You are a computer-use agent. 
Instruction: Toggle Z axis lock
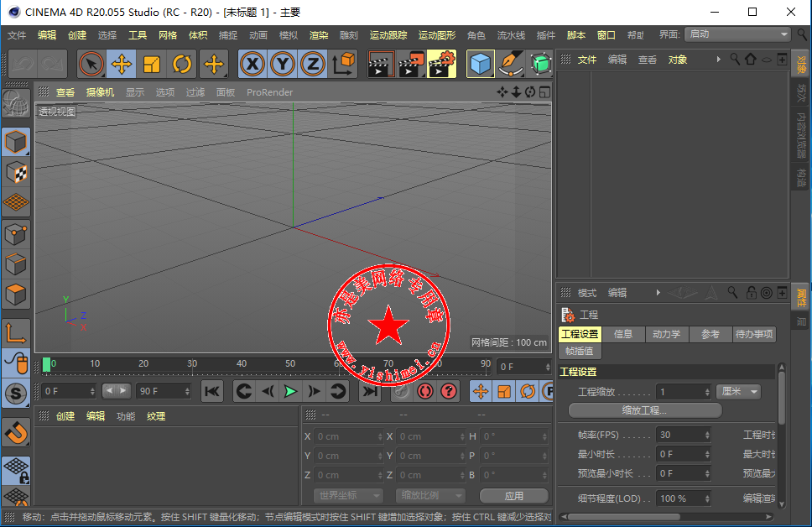pos(312,65)
